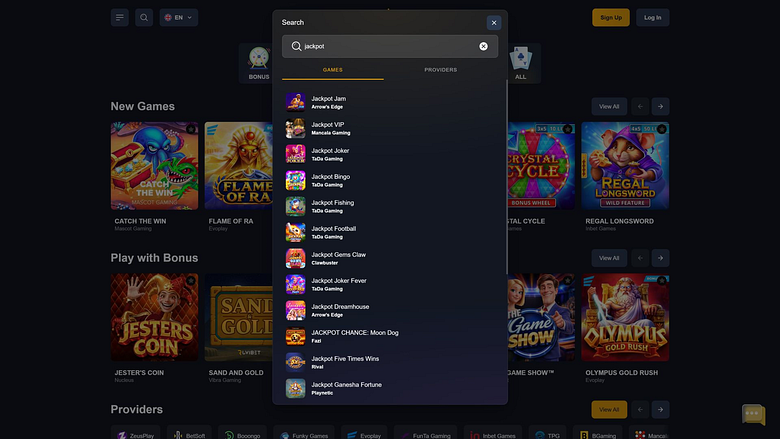Select the BGaming provider chip

(597, 434)
